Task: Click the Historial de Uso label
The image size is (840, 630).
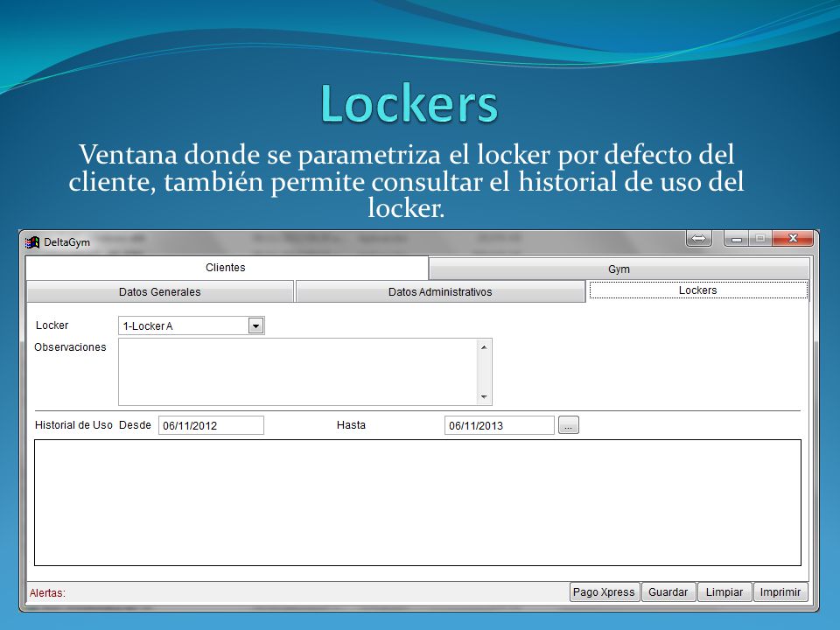Action: pos(73,425)
